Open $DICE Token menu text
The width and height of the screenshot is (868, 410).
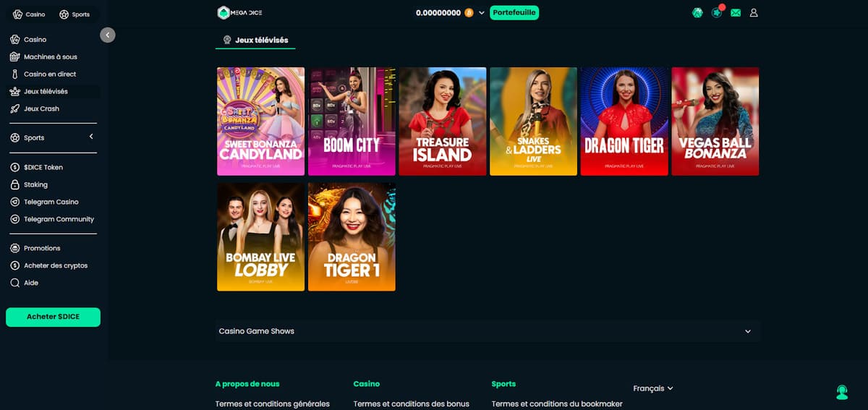43,168
